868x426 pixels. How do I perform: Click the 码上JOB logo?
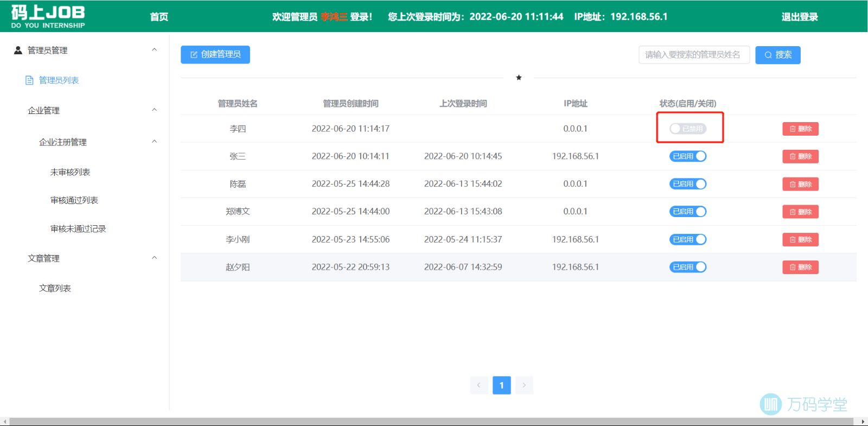coord(48,16)
